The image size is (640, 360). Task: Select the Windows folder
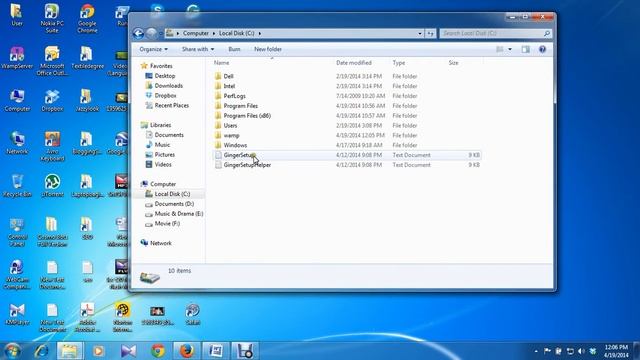tap(235, 145)
